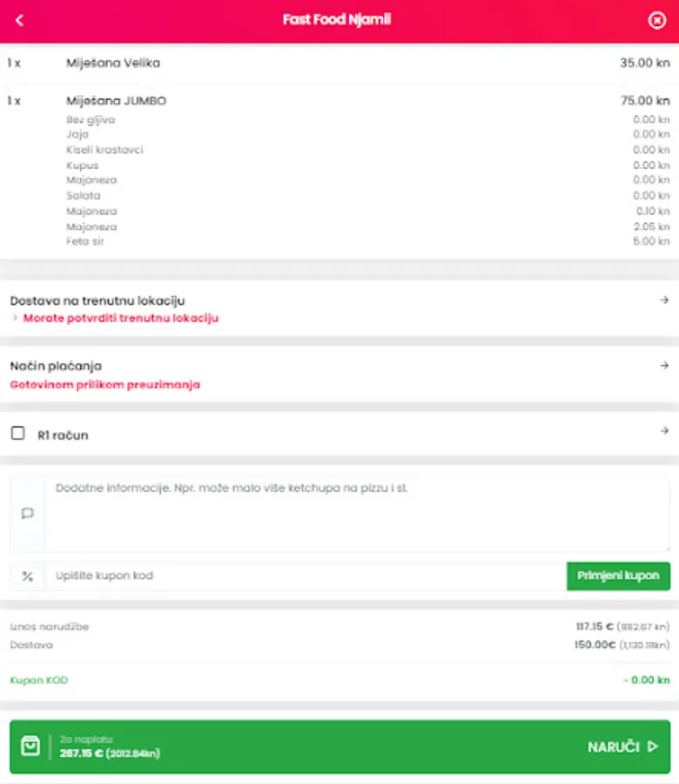Screen dimensions: 679x784
Task: Click the Kupon KOD discount row
Action: pos(38,680)
